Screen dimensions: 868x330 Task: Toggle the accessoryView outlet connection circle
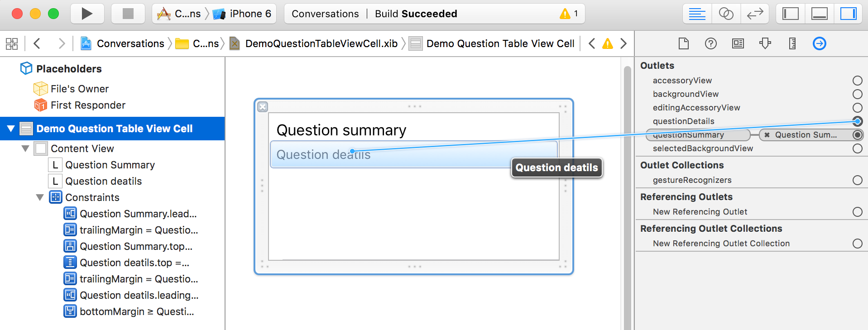[858, 81]
